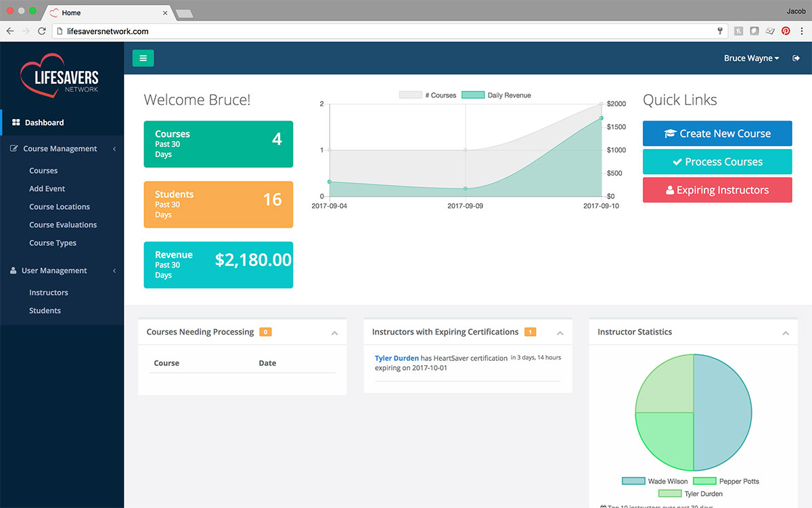The image size is (812, 508).
Task: Reload the page with browser refresh icon
Action: click(x=42, y=31)
